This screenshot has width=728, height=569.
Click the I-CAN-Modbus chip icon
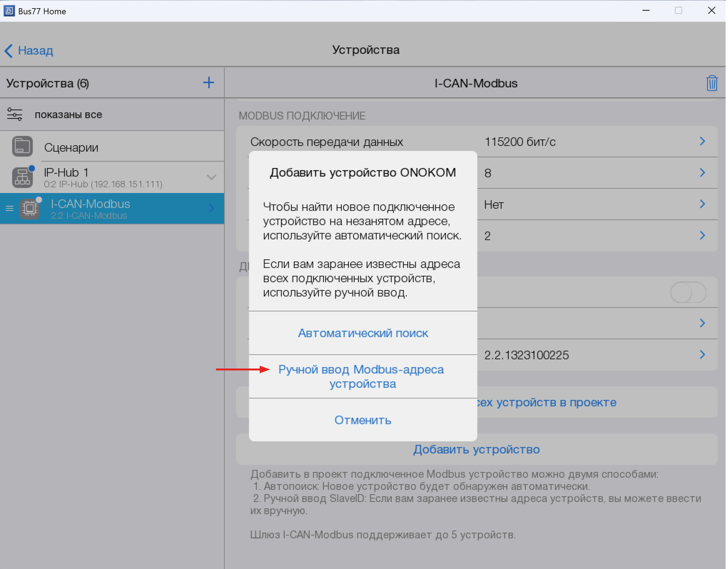(x=30, y=209)
